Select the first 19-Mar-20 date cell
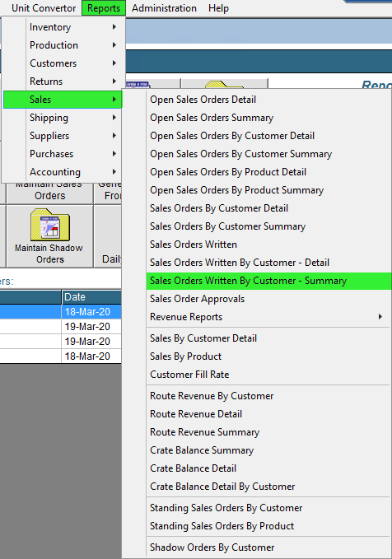Screen dimensions: 392x559 tap(91, 327)
